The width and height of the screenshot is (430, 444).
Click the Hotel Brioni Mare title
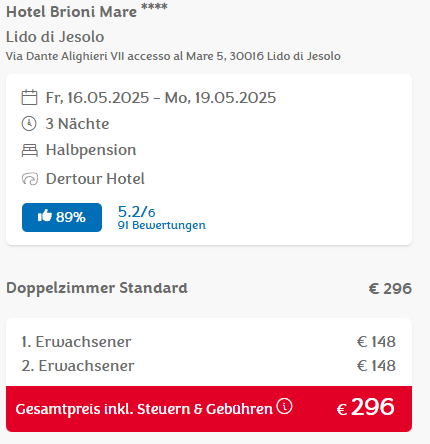[x=72, y=12]
